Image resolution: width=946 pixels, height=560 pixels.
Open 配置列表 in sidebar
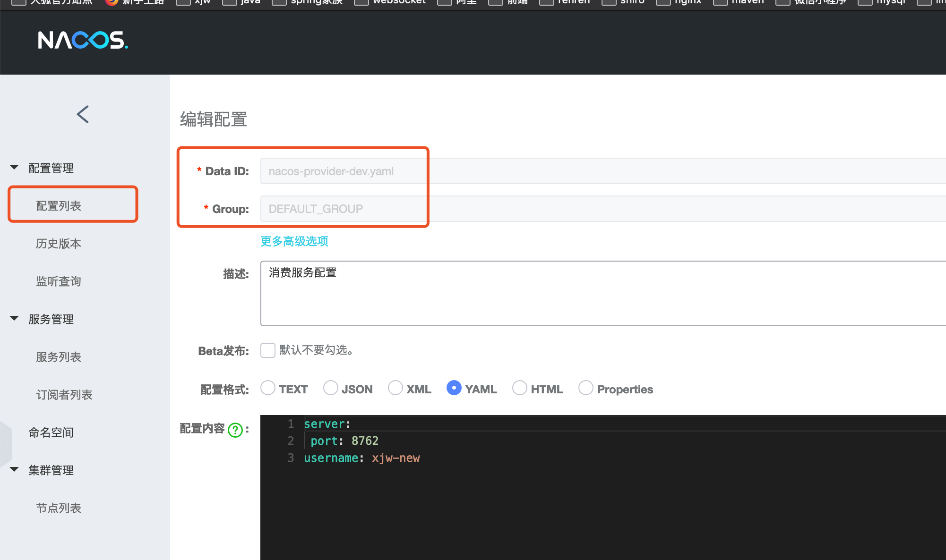(59, 206)
